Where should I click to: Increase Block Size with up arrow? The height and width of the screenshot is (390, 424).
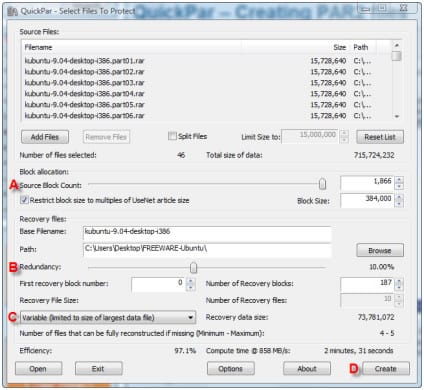(399, 197)
